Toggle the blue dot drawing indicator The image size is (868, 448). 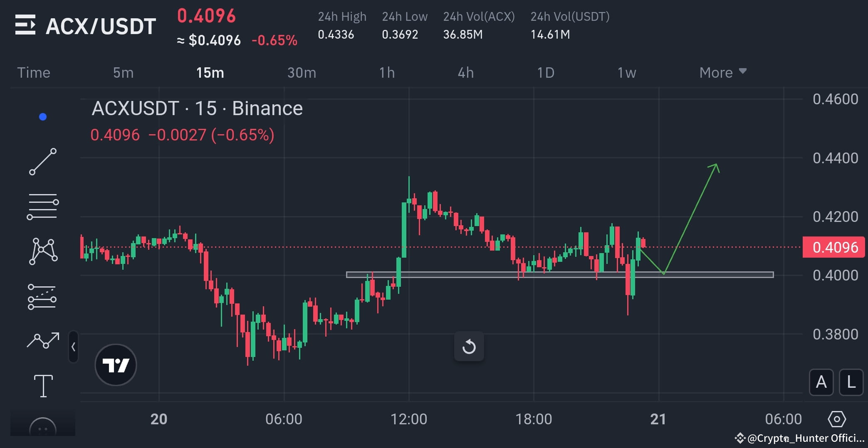pyautogui.click(x=42, y=117)
